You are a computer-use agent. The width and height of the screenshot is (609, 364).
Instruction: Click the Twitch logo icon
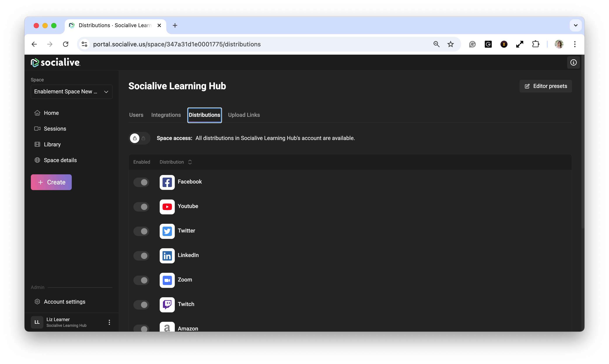pyautogui.click(x=167, y=305)
